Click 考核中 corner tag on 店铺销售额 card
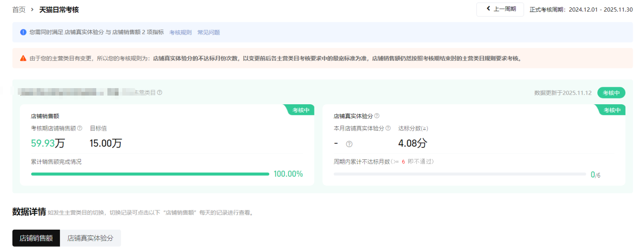 (x=301, y=110)
